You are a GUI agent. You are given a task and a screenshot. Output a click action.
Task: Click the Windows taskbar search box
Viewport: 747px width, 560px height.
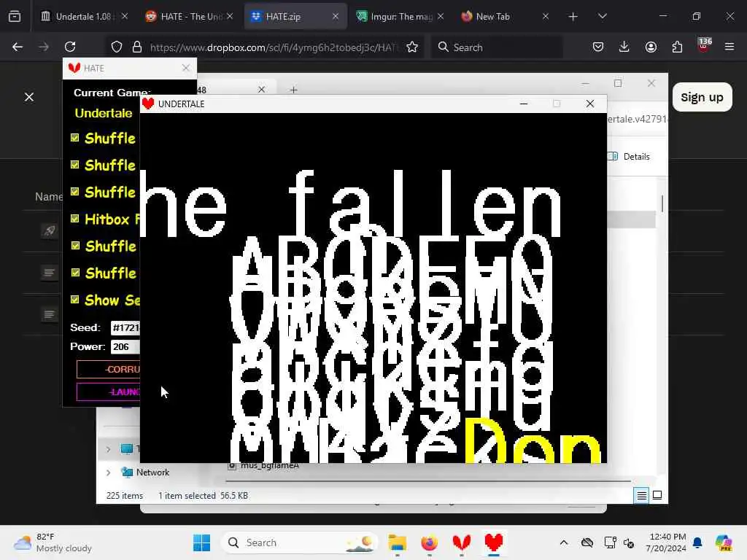tap(300, 542)
